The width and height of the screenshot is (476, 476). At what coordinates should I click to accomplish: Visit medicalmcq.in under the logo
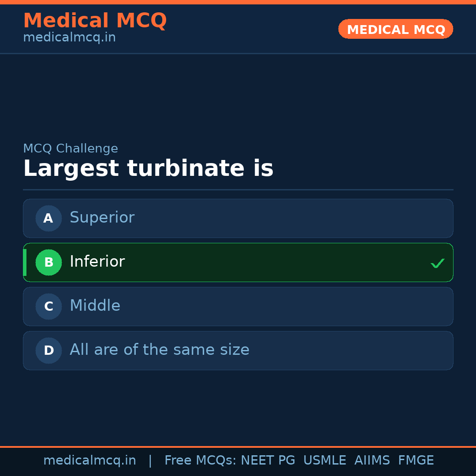coord(69,37)
